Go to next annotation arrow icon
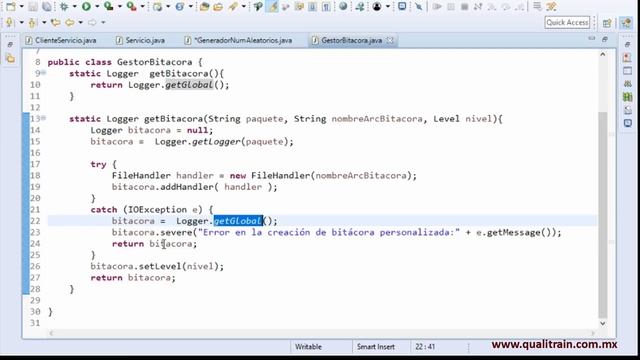 (x=10, y=22)
